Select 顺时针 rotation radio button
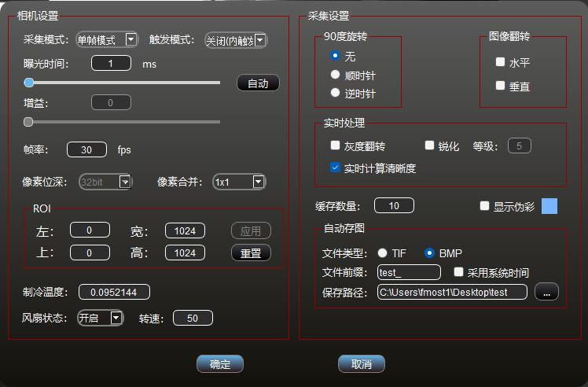The image size is (588, 387). 335,74
